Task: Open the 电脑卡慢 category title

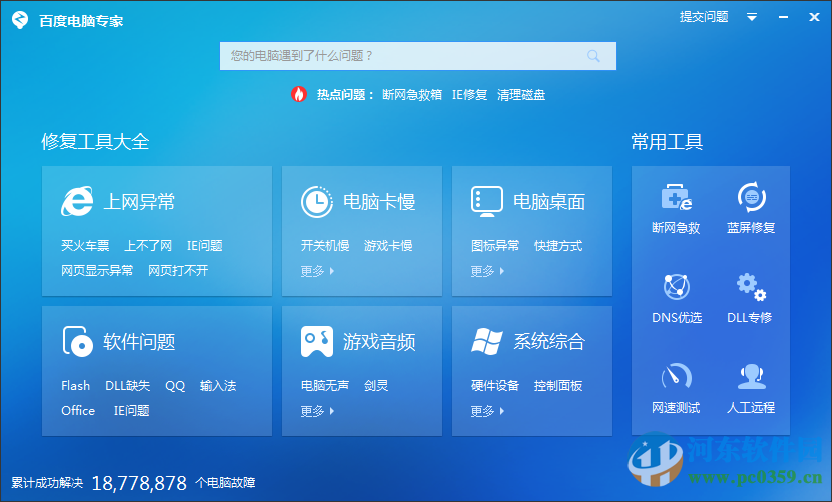Action: click(379, 202)
